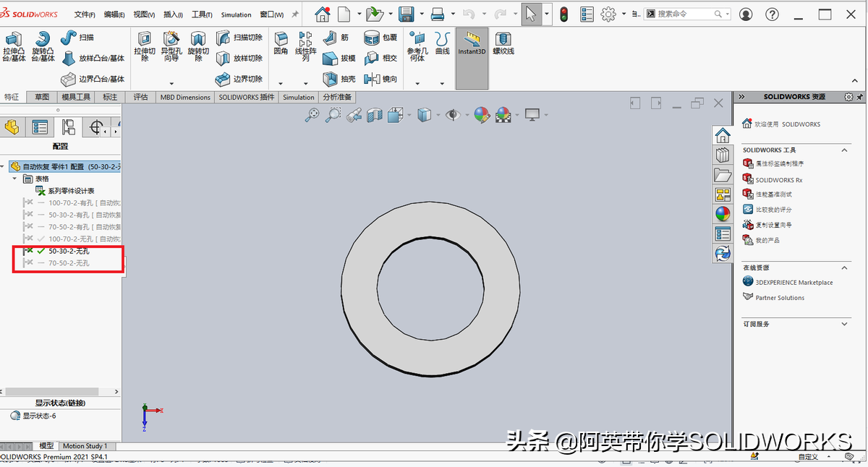Click the zoom to fit icon

click(312, 114)
